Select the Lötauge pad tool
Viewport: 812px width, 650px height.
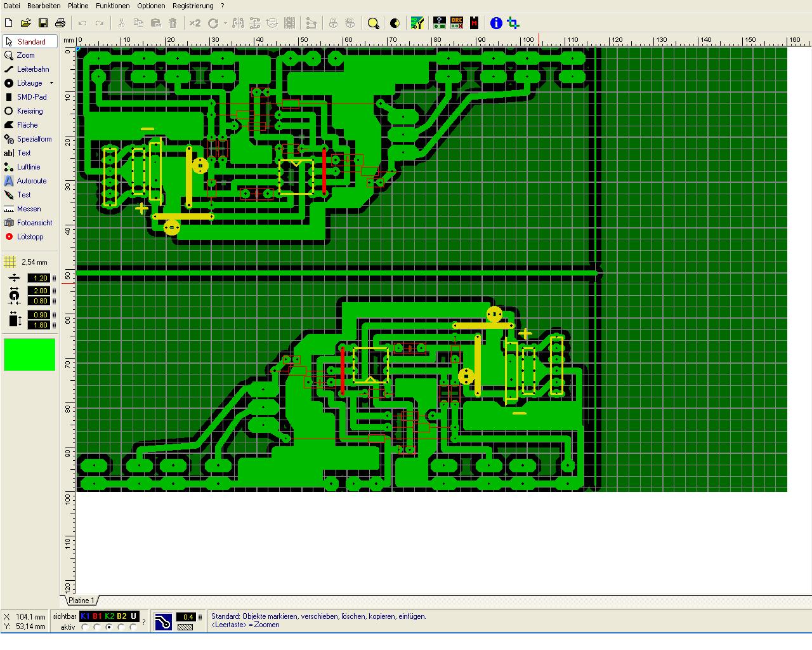coord(24,83)
